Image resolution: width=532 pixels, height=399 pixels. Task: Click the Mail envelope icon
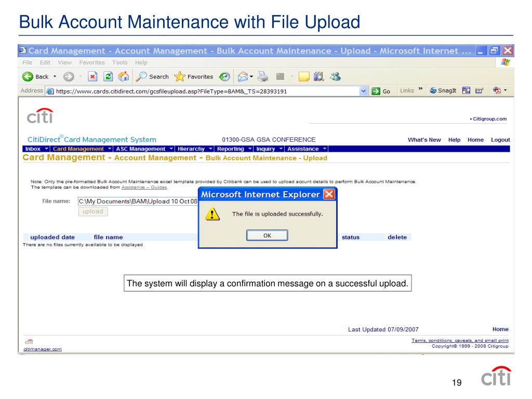[243, 77]
